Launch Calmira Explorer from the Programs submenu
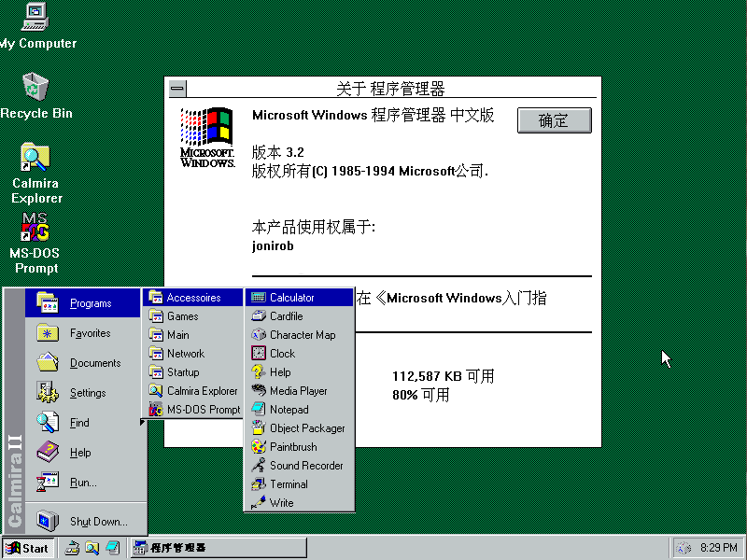 [x=193, y=390]
